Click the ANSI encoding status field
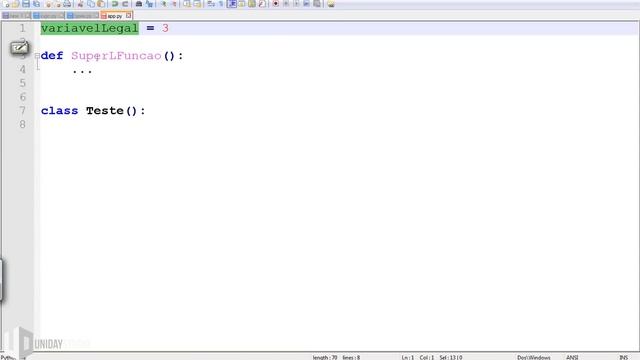Screen dimensions: 640x360 point(572,358)
